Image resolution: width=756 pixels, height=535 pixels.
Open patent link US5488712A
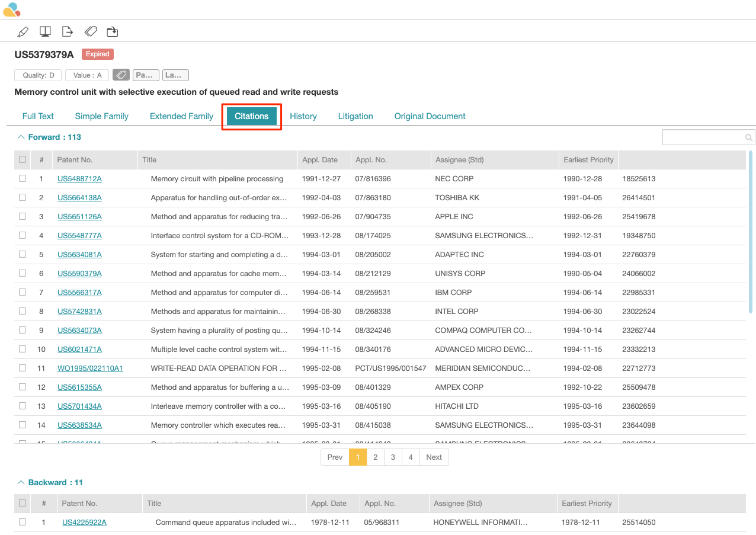[79, 179]
